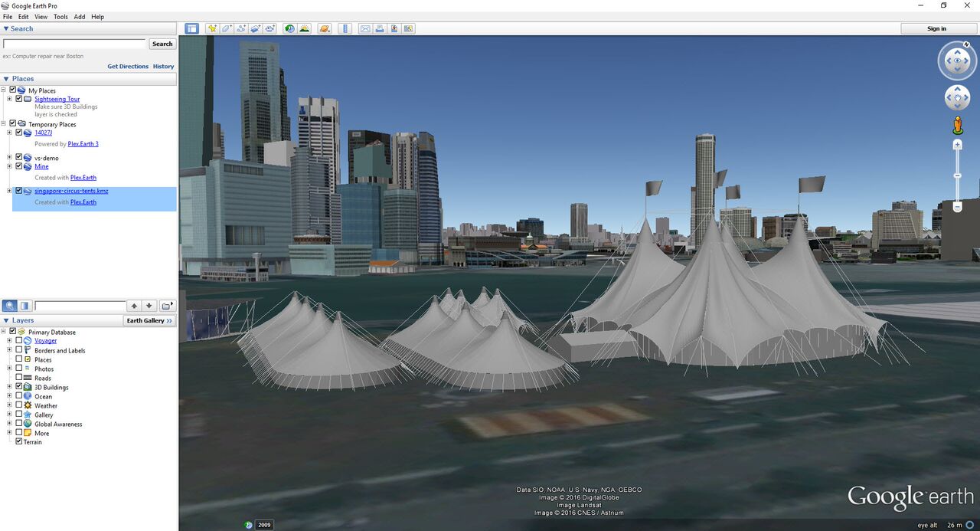The height and width of the screenshot is (531, 980).
Task: Open the historical imagery clock icon
Action: 289,28
